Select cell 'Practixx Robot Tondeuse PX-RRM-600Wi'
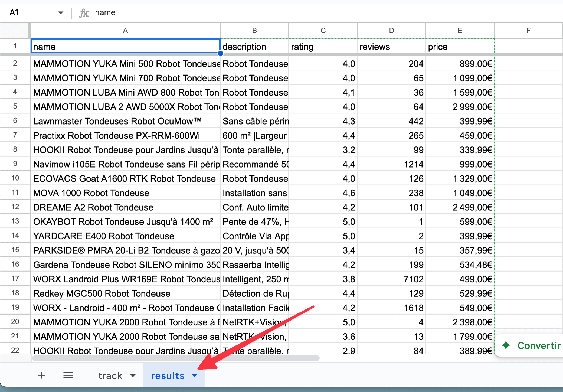 click(x=126, y=135)
